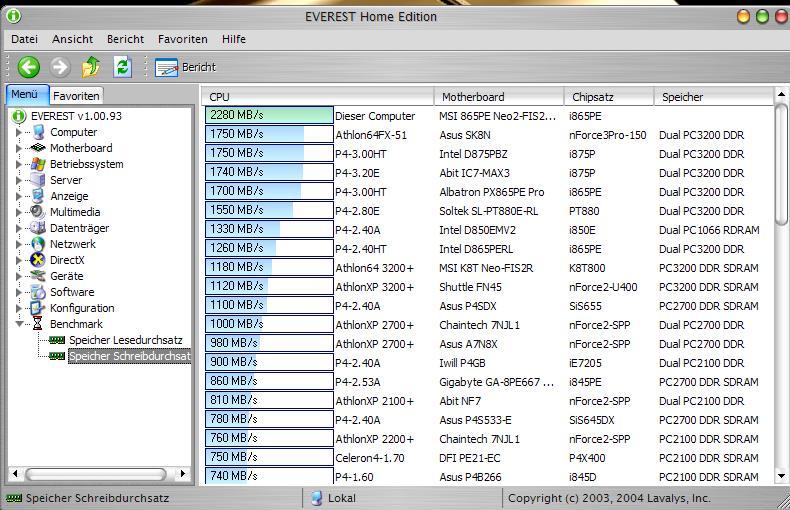Click the memory icon in the status bar
The width and height of the screenshot is (790, 510).
coord(14,498)
